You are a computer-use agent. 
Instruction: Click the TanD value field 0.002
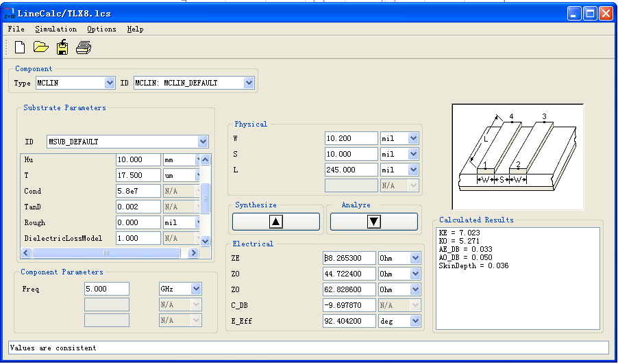click(138, 207)
